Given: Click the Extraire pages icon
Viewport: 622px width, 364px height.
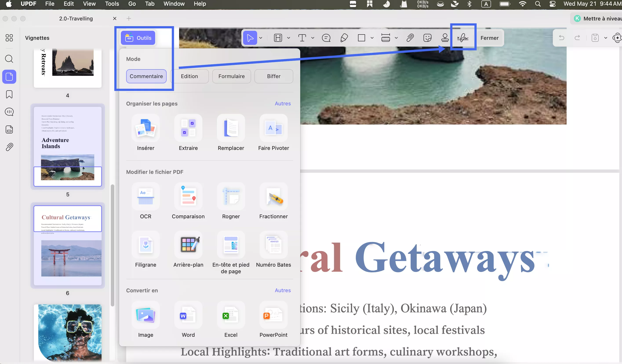Looking at the screenshot, I should [x=188, y=128].
